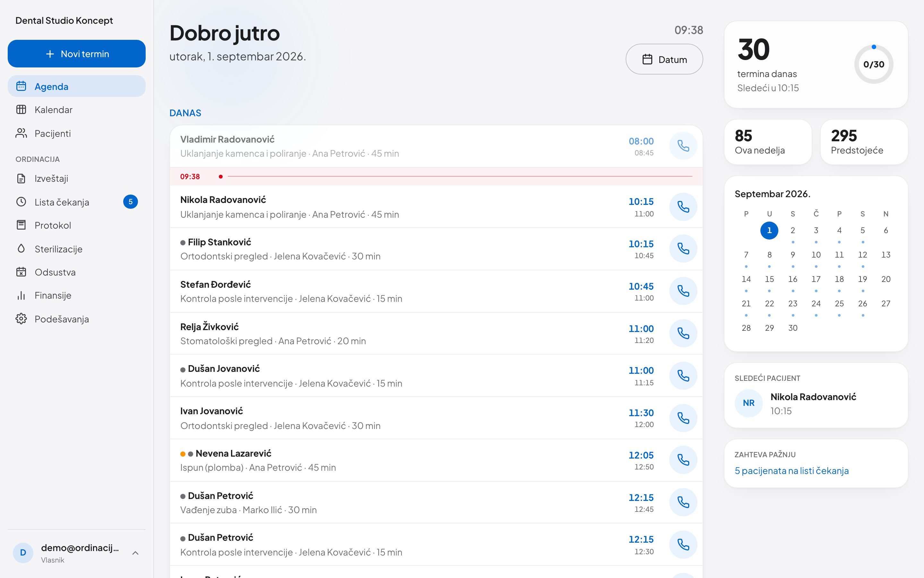Select September 10 in mini calendar
This screenshot has height=578, width=924.
pyautogui.click(x=816, y=255)
